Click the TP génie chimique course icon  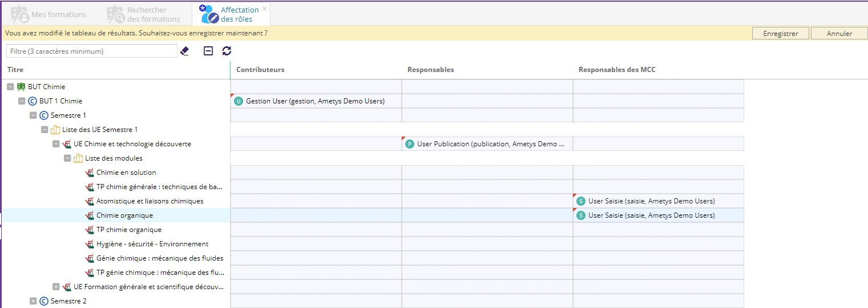(x=90, y=273)
